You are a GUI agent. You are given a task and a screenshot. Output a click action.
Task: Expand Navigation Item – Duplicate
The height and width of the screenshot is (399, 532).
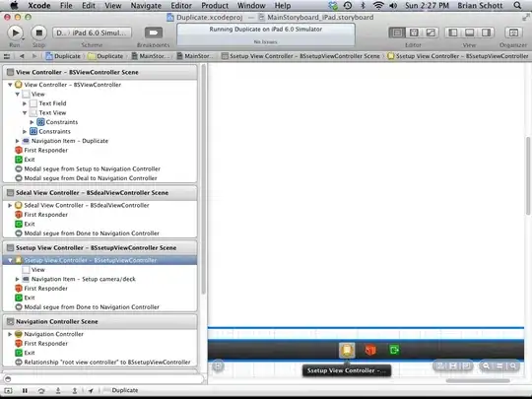point(18,141)
